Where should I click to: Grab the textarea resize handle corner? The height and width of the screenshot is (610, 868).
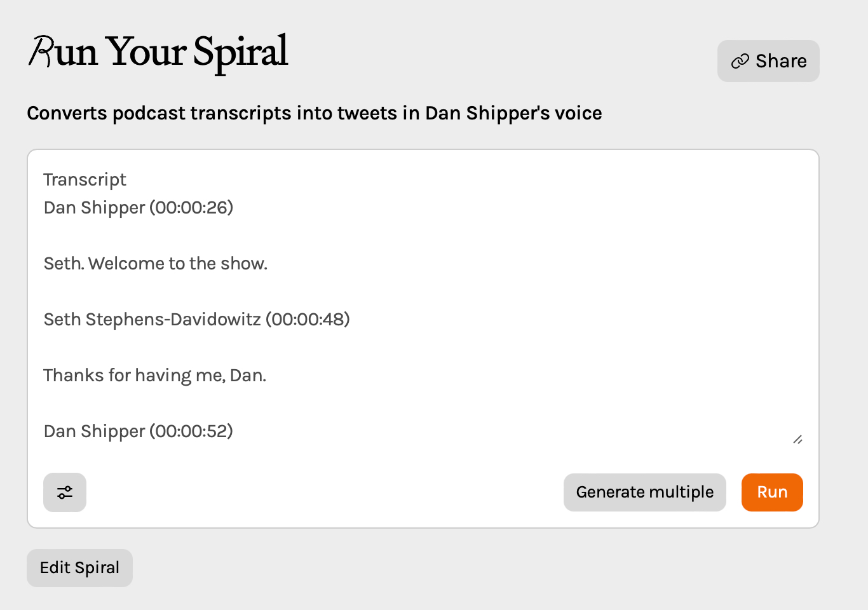pyautogui.click(x=797, y=439)
